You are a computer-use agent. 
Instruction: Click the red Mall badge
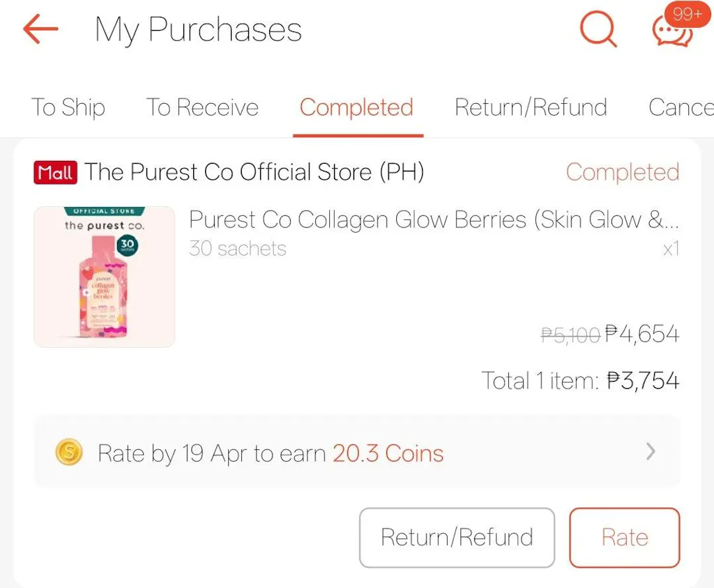point(54,172)
